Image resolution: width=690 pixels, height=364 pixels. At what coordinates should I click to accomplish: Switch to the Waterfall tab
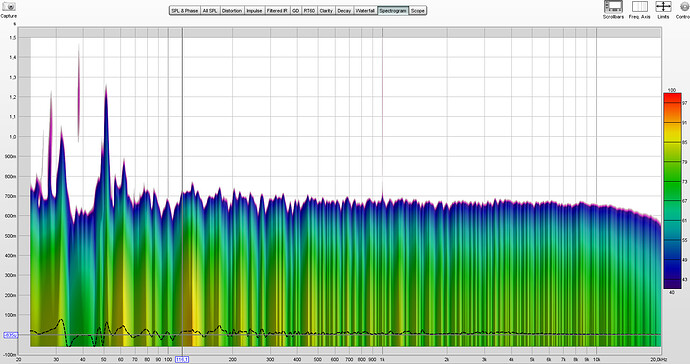[x=365, y=11]
